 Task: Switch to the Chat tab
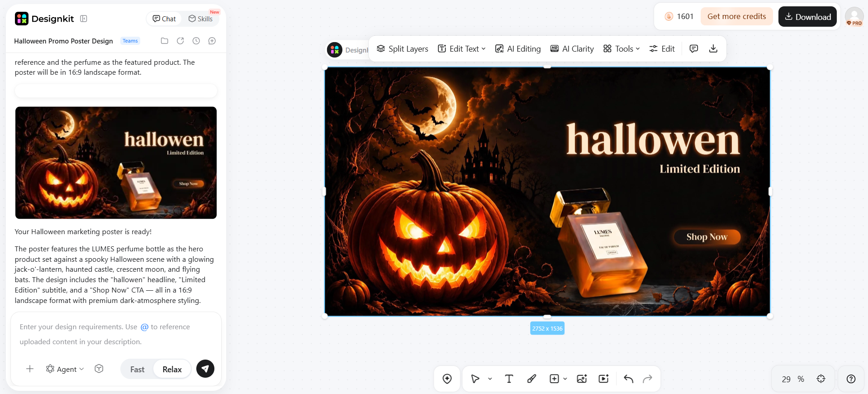[164, 19]
